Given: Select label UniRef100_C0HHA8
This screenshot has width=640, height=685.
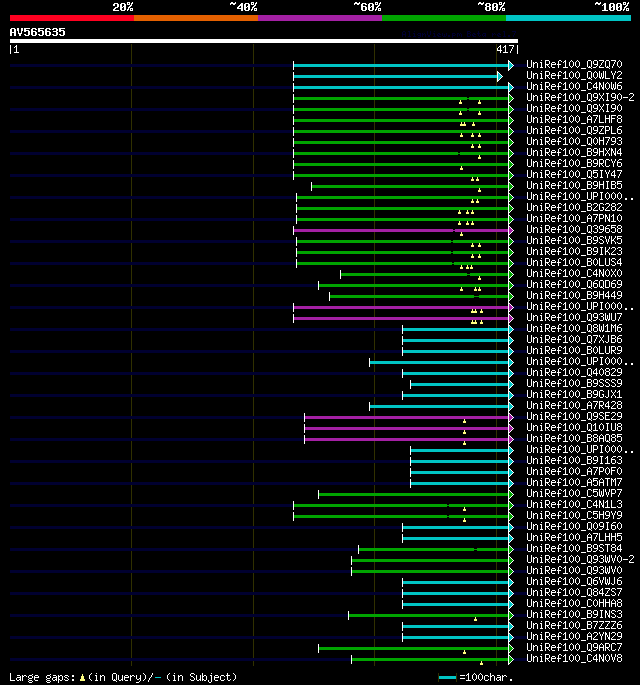Looking at the screenshot, I should click(x=574, y=603).
